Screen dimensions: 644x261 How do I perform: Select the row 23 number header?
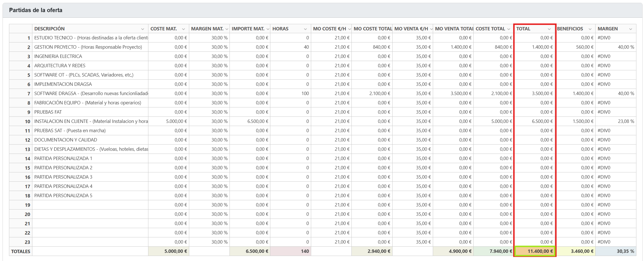tap(21, 242)
